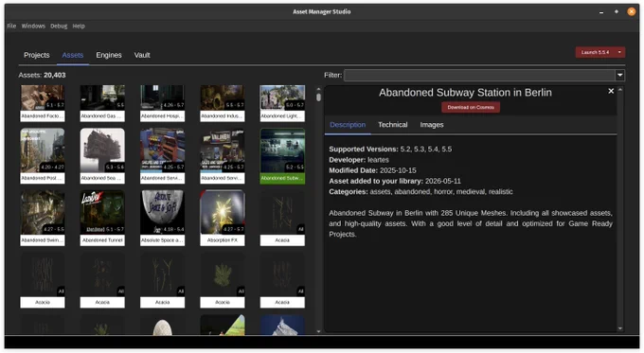The height and width of the screenshot is (353, 644).
Task: Open the Launch 5.5.4 version dropdown arrow
Action: [x=619, y=53]
